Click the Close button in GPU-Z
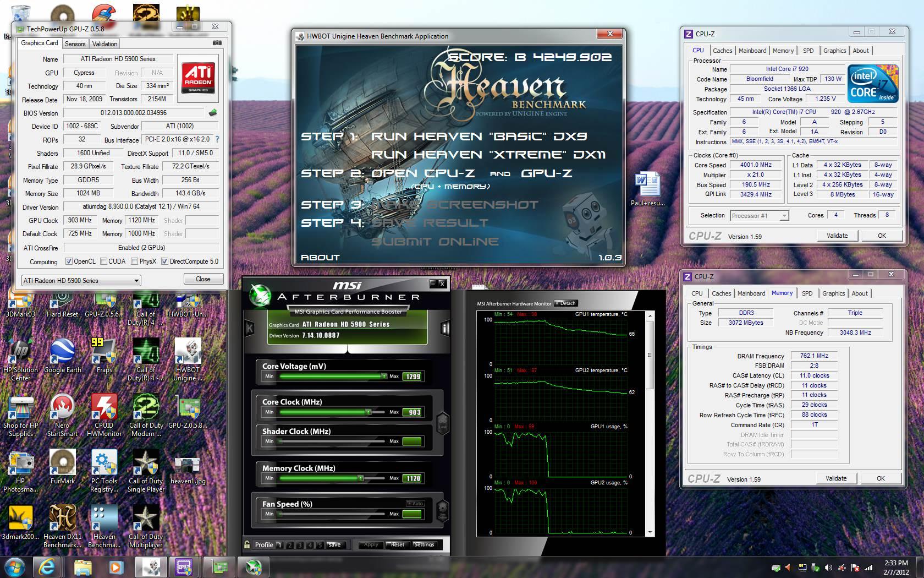Viewport: 924px width, 578px height. pos(203,279)
